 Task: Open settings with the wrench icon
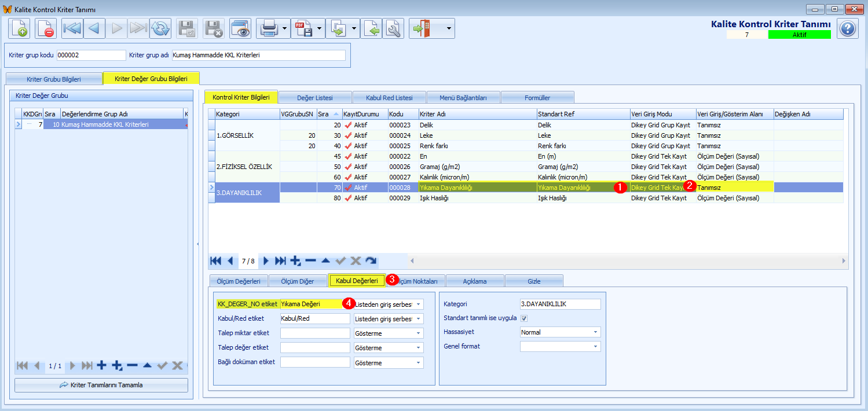click(x=393, y=28)
